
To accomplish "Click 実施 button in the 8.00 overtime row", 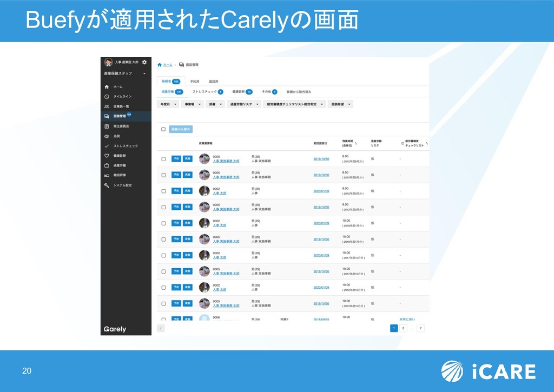I will [x=188, y=158].
